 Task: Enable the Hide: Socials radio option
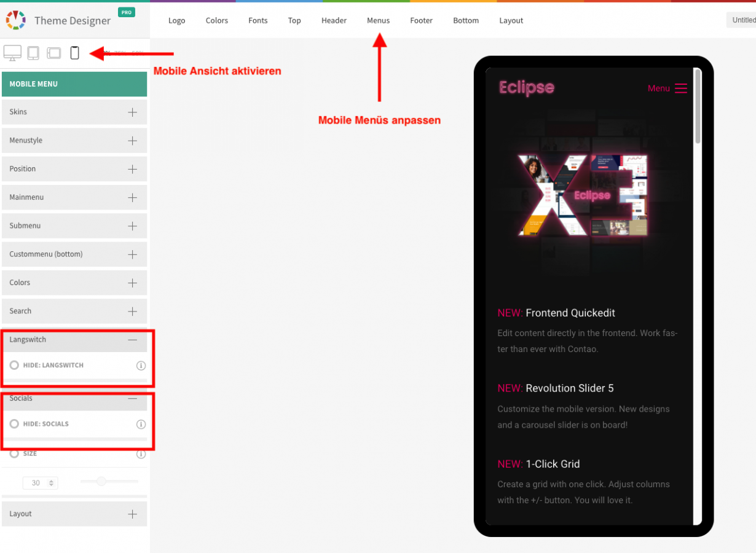coord(14,424)
